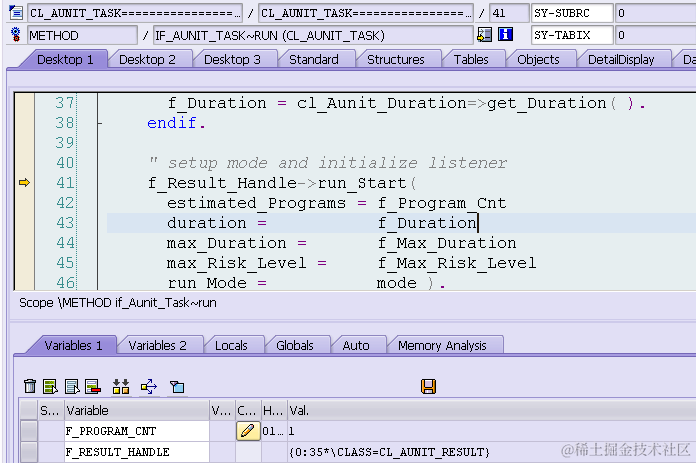
Task: Open the Tables tab
Action: point(471,59)
